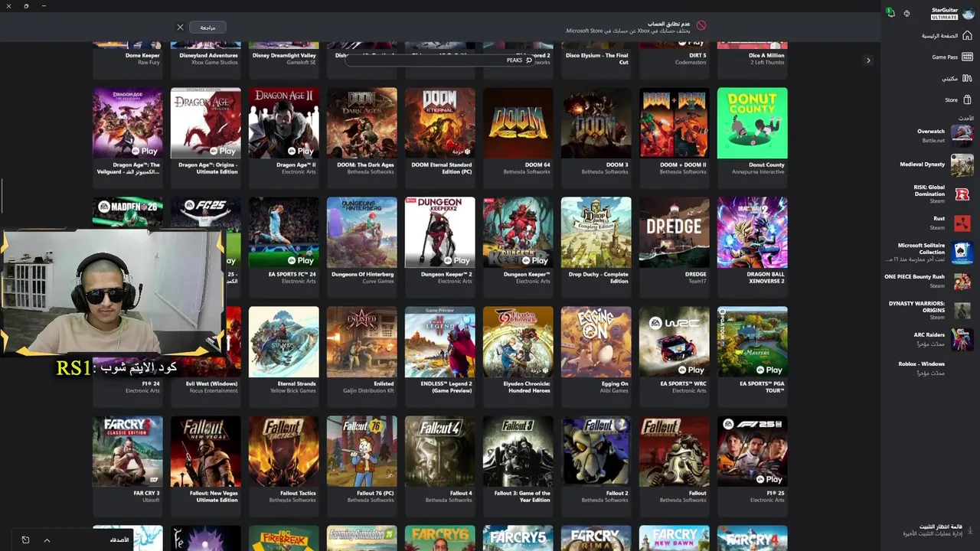Open the Game Pass icon in sidebar
This screenshot has width=980, height=551.
point(967,57)
